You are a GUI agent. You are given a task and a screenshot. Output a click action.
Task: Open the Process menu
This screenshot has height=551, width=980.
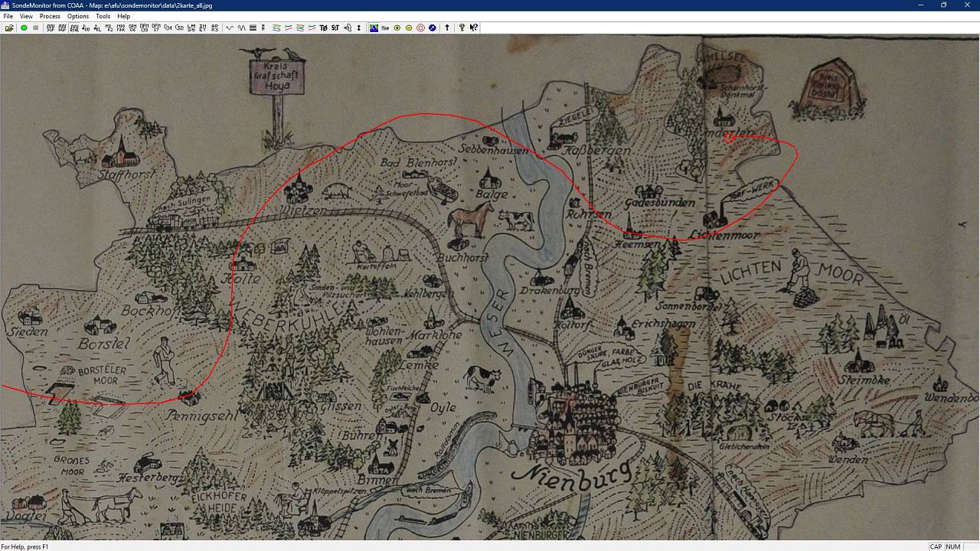50,16
